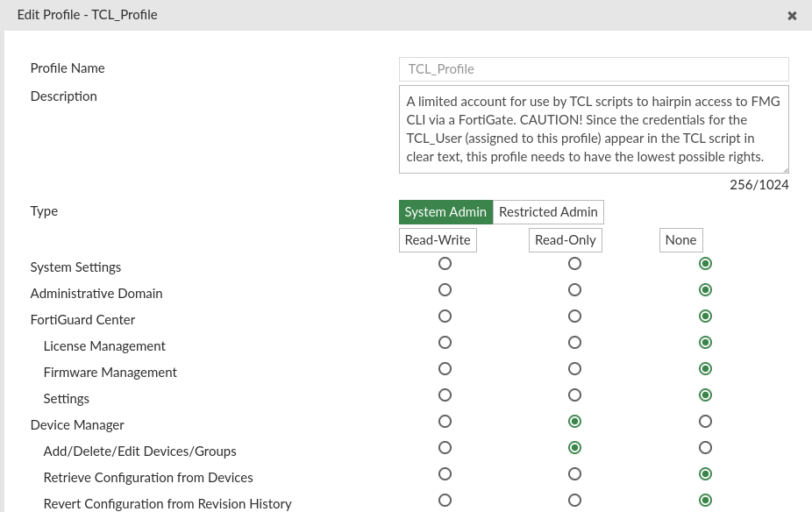Set Device Manager to Read-Write
This screenshot has width=812, height=512.
(445, 422)
